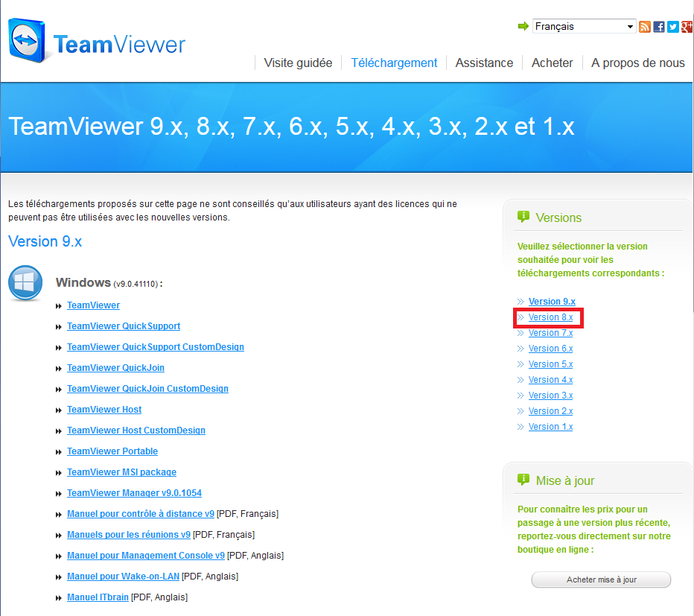
Task: Open Manuel ITbrain PDF
Action: (98, 597)
